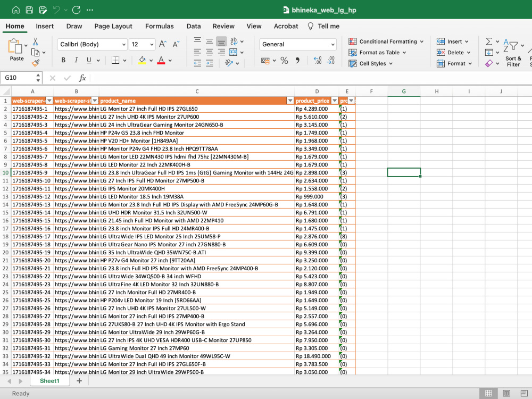Open the insert function fx button
The image size is (532, 399).
pyautogui.click(x=82, y=78)
